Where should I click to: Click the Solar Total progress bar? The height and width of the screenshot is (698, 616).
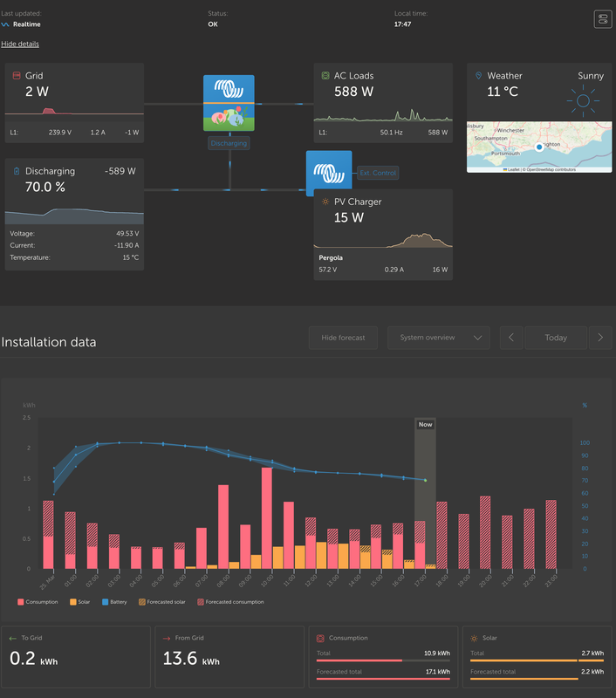[x=537, y=660]
